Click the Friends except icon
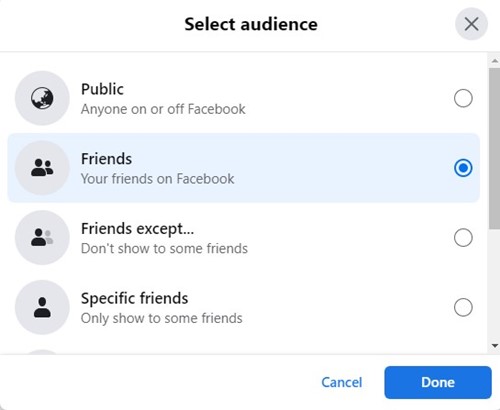Screen dimensions: 500x410 tap(42, 237)
